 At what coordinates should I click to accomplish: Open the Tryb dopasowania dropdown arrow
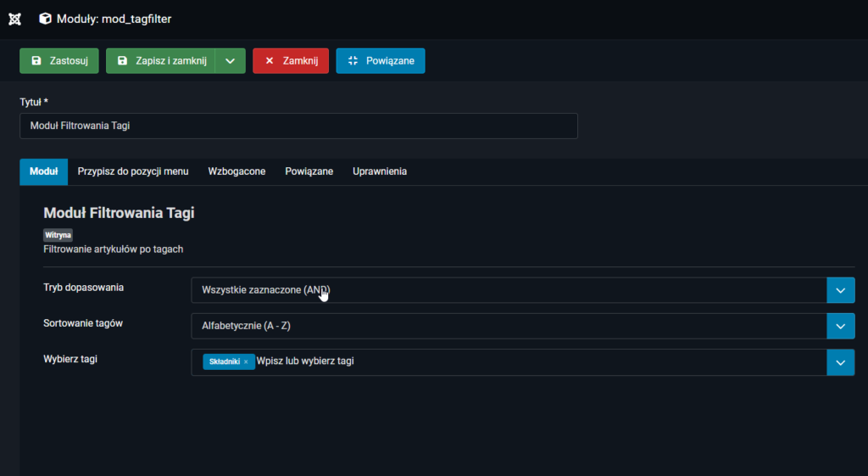(x=840, y=290)
